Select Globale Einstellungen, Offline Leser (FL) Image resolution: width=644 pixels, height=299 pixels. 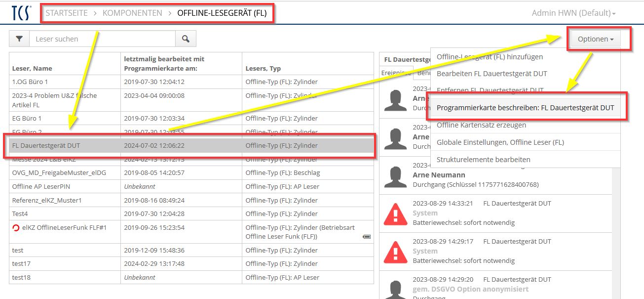coord(500,142)
